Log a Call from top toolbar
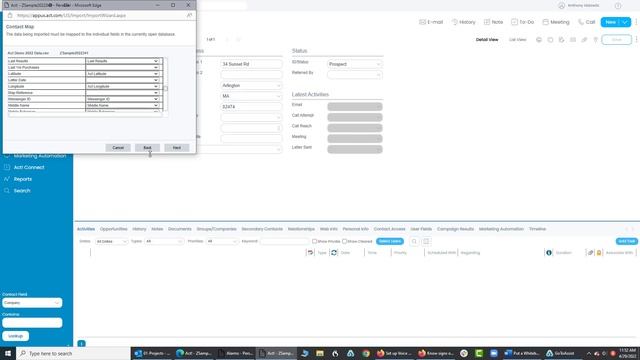The image size is (640, 360). 587,22
